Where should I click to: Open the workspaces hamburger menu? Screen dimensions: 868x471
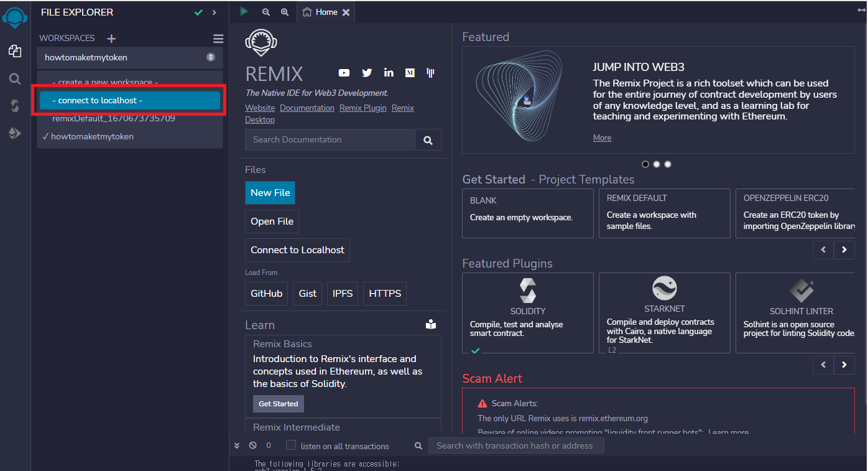point(218,39)
